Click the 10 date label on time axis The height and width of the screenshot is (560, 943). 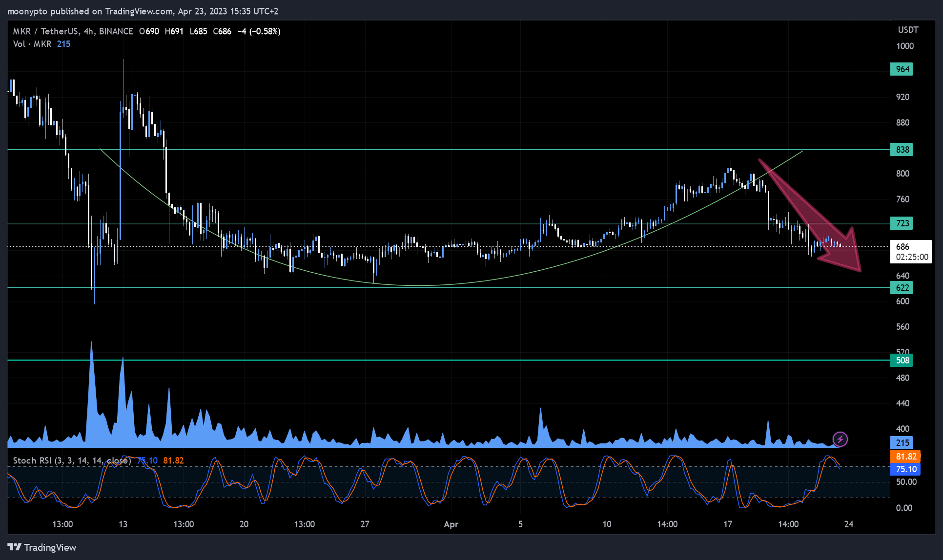(607, 524)
